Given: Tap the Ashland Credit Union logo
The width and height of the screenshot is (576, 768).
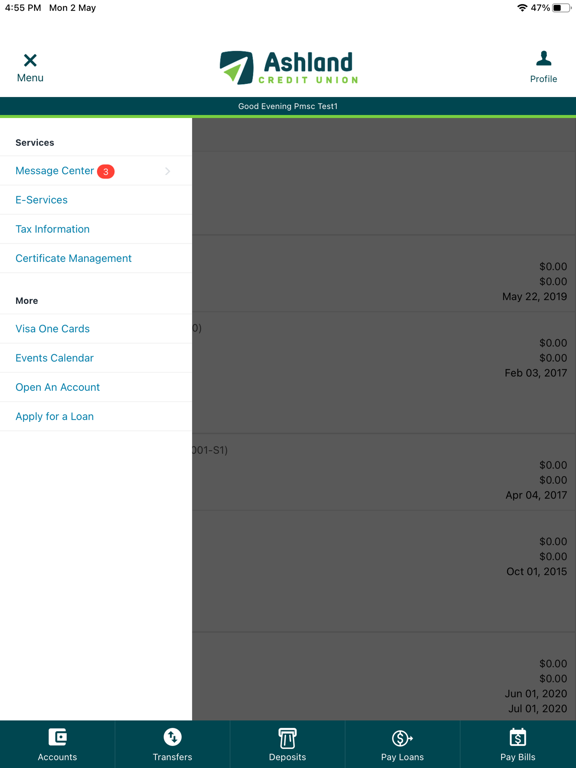Looking at the screenshot, I should [289, 68].
